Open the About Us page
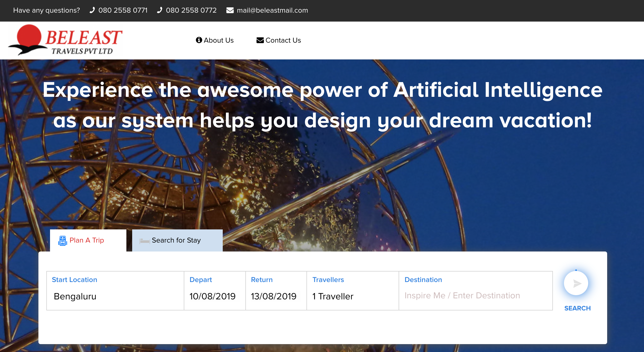Viewport: 644px width, 352px height. 215,40
